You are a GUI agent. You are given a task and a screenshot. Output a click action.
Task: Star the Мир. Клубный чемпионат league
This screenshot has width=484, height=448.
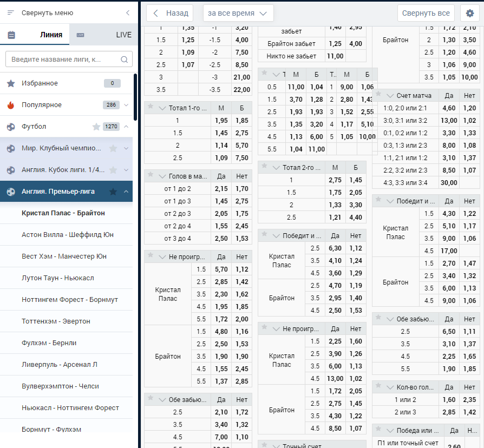click(x=113, y=148)
